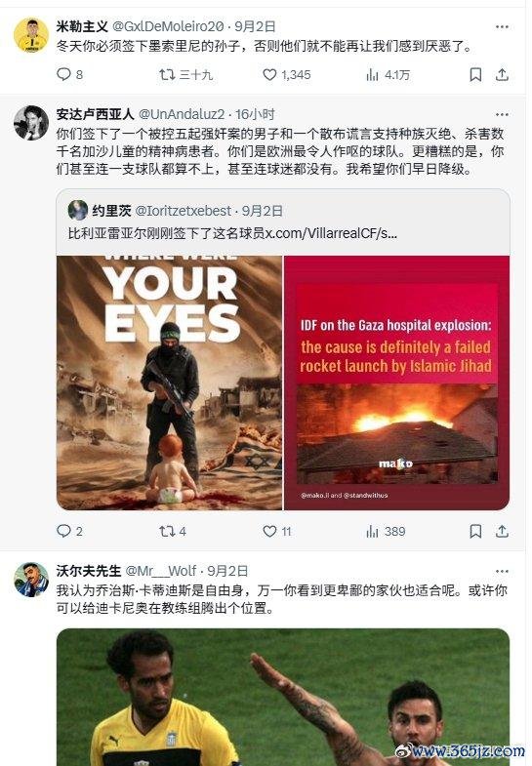The width and height of the screenshot is (532, 766).
Task: Like the tweet with 1,345 likes
Action: click(269, 75)
